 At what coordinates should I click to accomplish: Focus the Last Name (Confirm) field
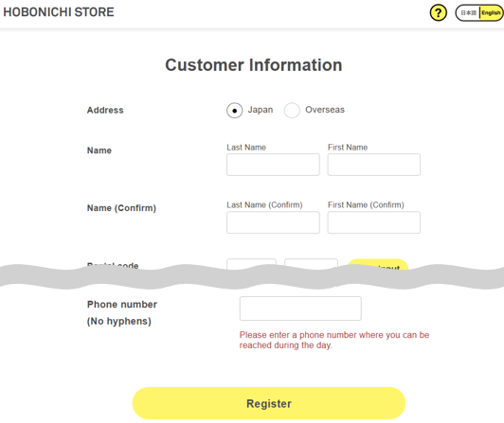[273, 222]
